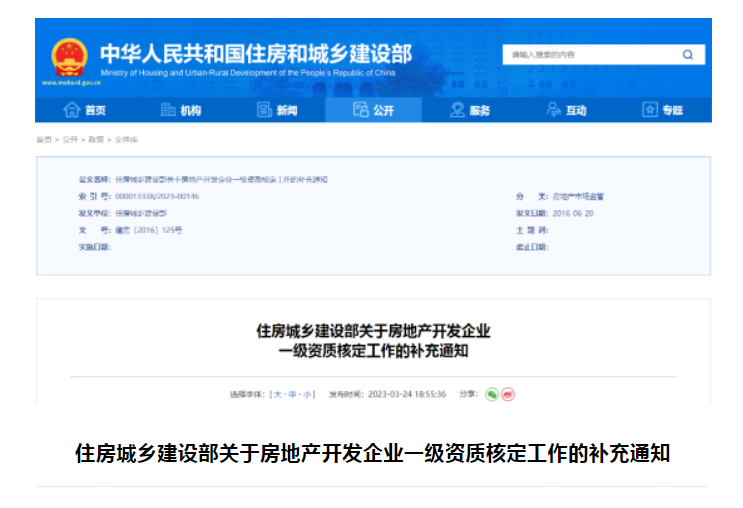Share via red Weibo icon

point(508,394)
